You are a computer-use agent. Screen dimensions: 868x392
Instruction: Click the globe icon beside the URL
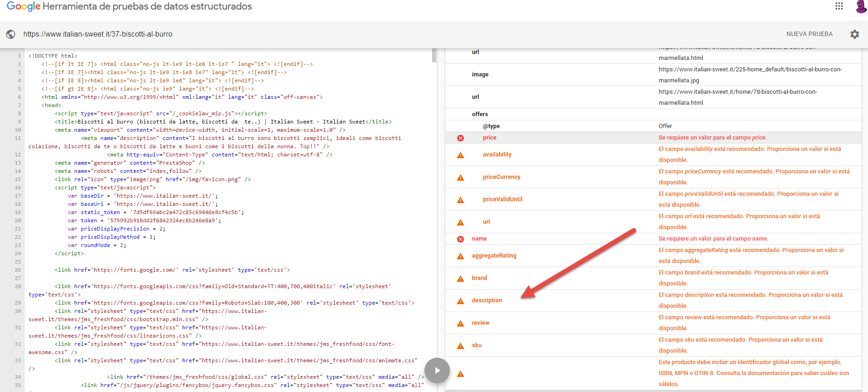[11, 34]
